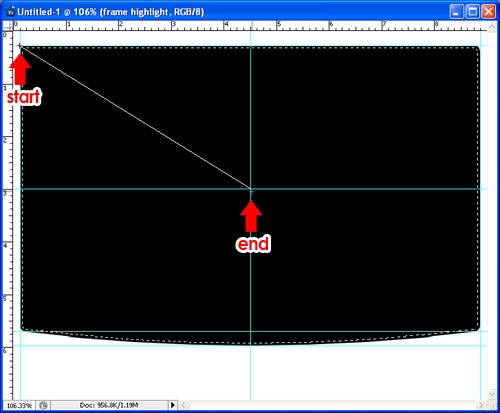The width and height of the screenshot is (500, 413).
Task: Minimize the Untitled-1 document window
Action: [x=456, y=12]
